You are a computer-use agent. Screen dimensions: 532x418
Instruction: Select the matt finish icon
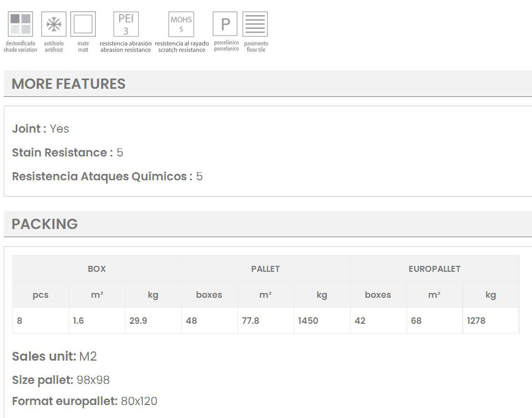pyautogui.click(x=83, y=24)
